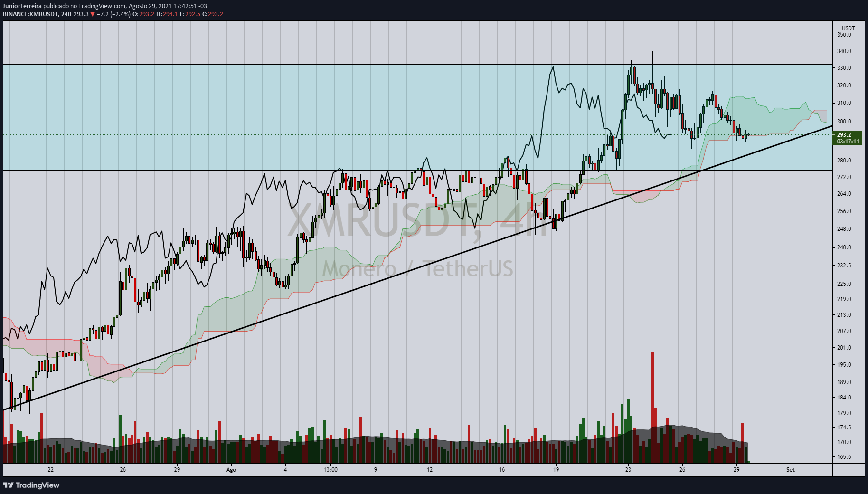Click the date label 22 on time axis
The height and width of the screenshot is (494, 868).
coord(50,470)
